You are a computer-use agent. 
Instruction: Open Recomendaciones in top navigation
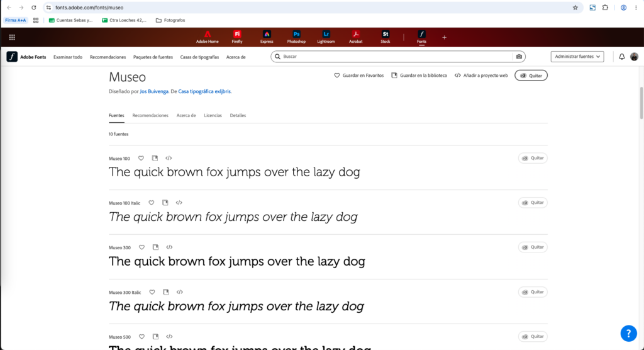108,57
